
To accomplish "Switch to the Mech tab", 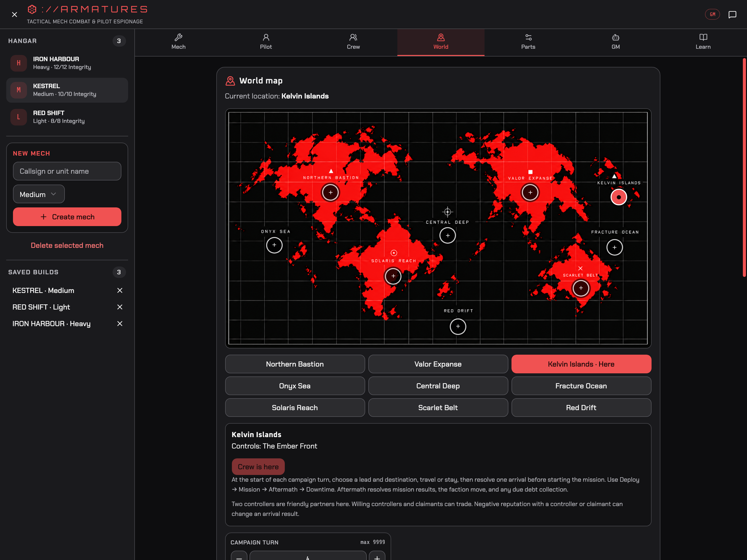I will pyautogui.click(x=178, y=42).
